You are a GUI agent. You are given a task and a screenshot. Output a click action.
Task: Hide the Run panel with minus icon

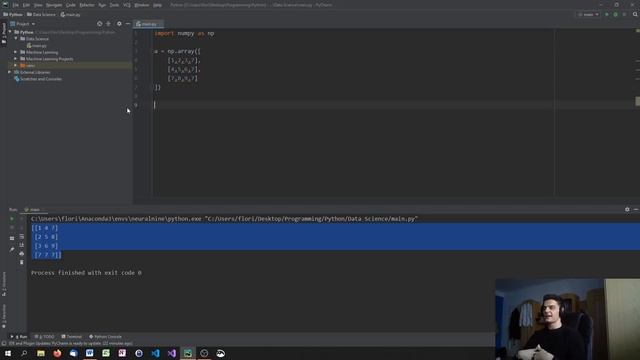[636, 209]
